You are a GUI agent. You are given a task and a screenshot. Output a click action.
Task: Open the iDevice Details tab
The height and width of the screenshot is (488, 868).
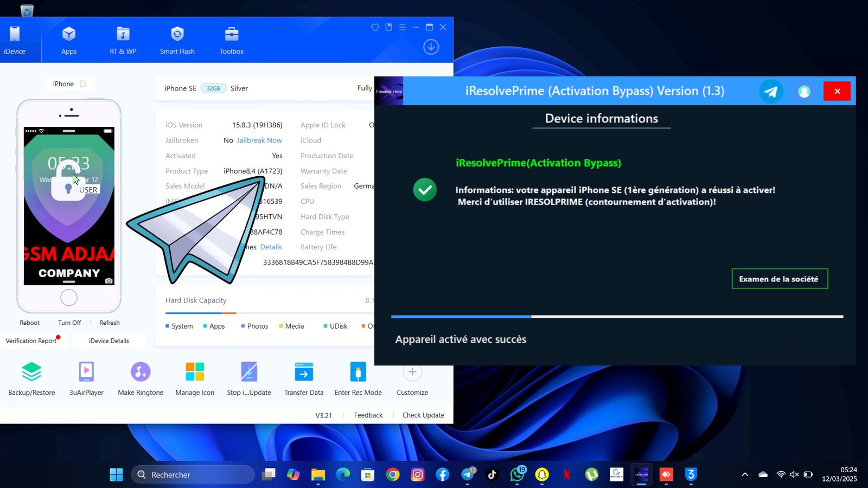(x=109, y=341)
